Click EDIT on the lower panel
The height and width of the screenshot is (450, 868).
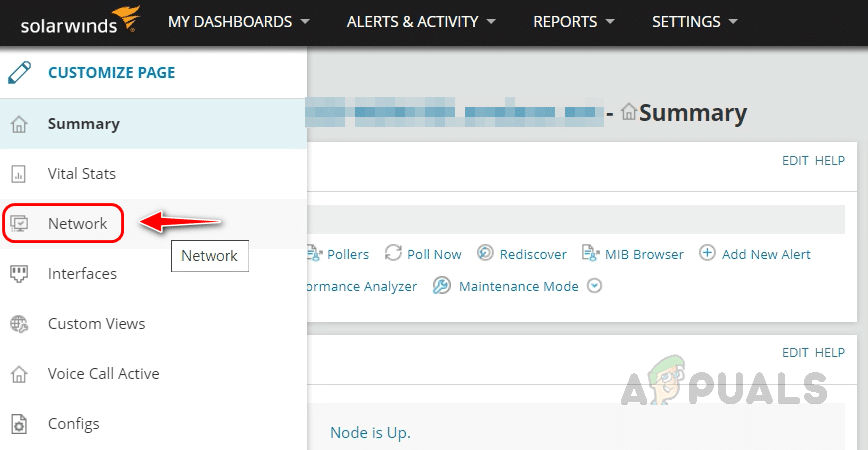[x=795, y=353]
